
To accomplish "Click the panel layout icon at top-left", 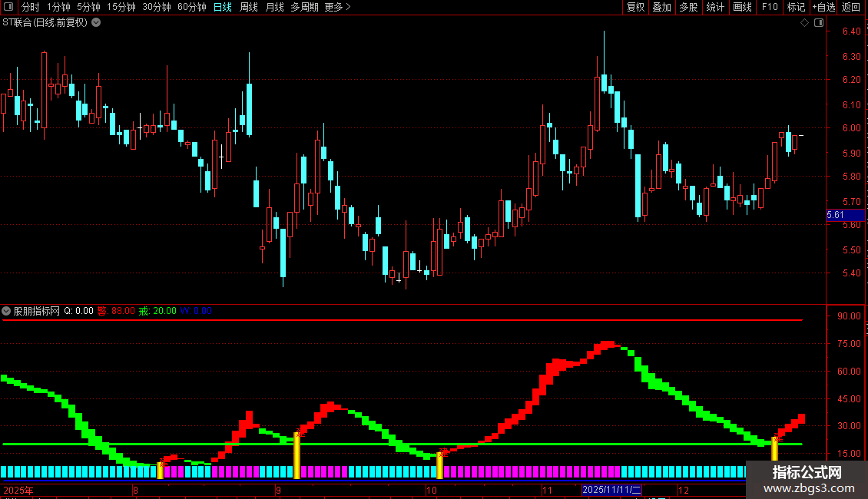I will (x=8, y=7).
